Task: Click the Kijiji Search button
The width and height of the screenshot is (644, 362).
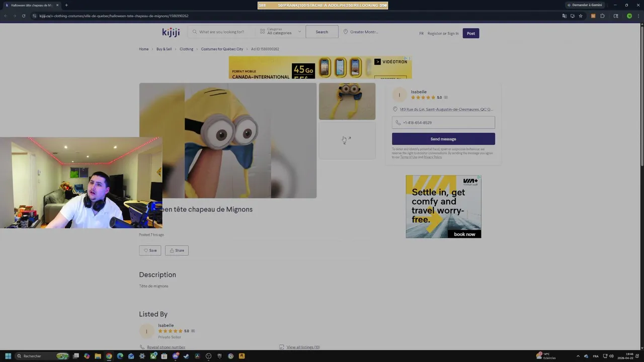Action: pos(322,32)
